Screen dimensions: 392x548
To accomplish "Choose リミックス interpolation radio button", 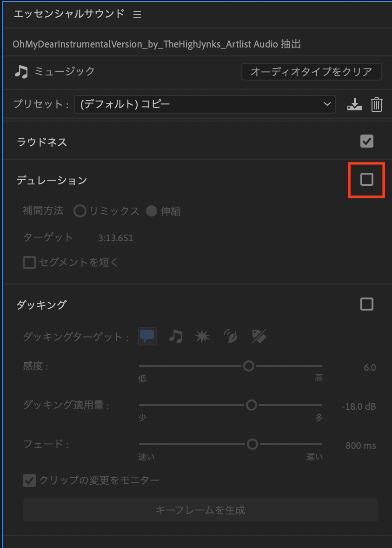I will (80, 211).
